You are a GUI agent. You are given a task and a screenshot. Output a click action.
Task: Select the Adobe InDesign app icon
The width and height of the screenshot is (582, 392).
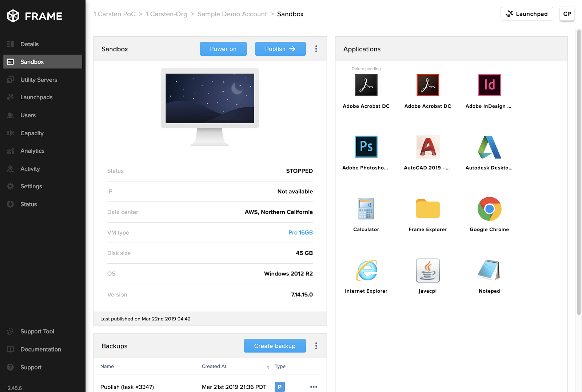coord(489,85)
